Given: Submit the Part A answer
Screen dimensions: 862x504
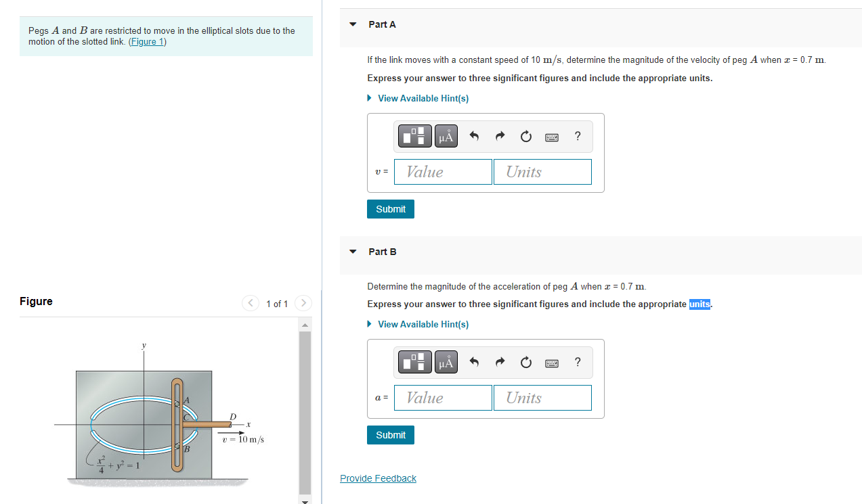Looking at the screenshot, I should (390, 208).
